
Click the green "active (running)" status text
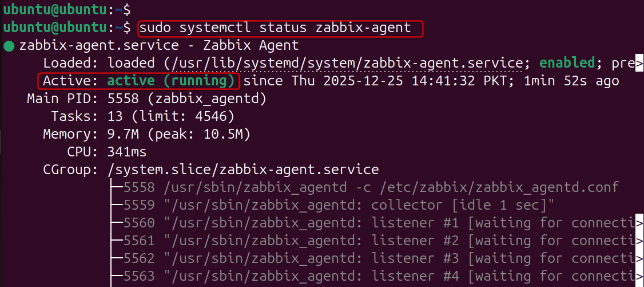(171, 81)
